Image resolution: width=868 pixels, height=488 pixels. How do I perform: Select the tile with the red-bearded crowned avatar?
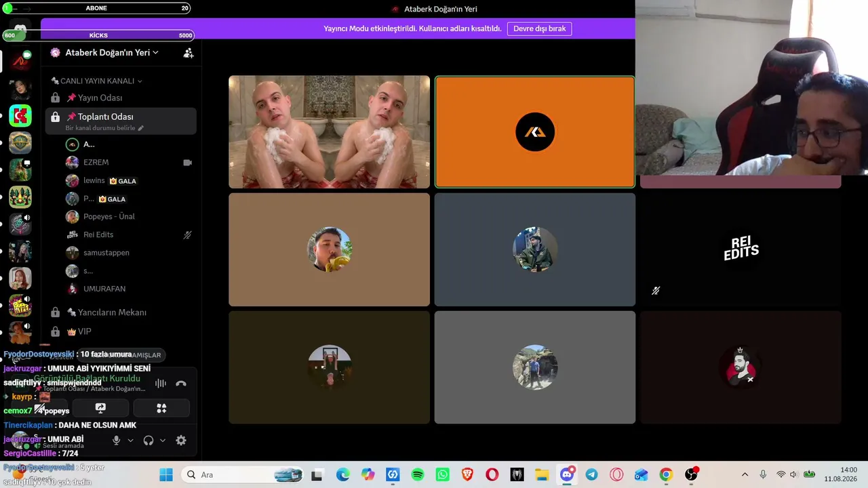741,367
